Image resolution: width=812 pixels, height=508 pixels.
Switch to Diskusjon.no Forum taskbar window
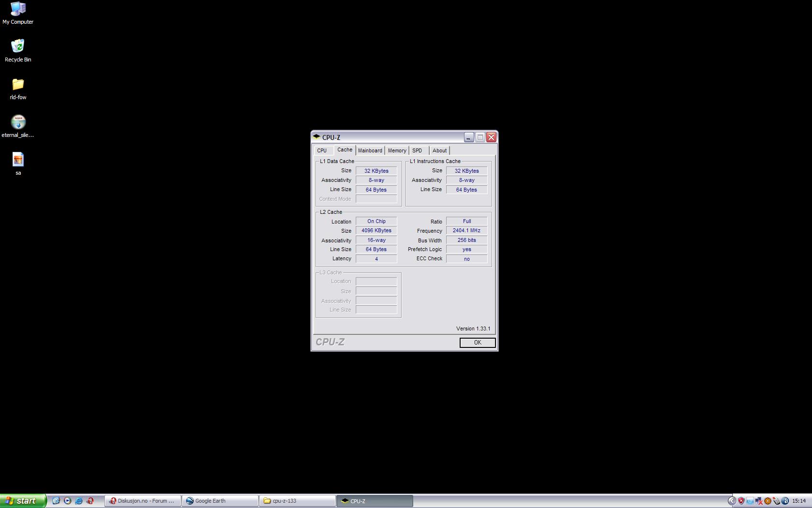[x=143, y=501]
